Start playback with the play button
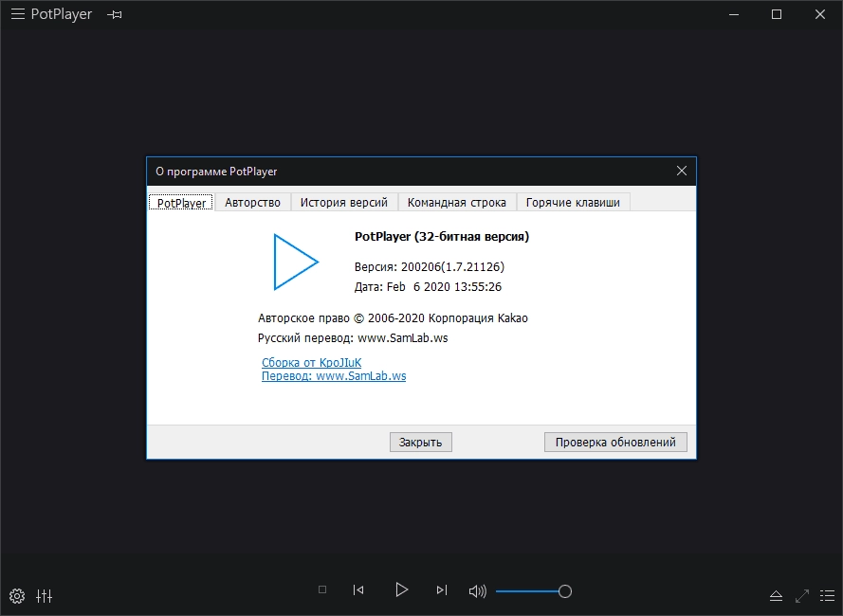The width and height of the screenshot is (843, 616). point(402,589)
